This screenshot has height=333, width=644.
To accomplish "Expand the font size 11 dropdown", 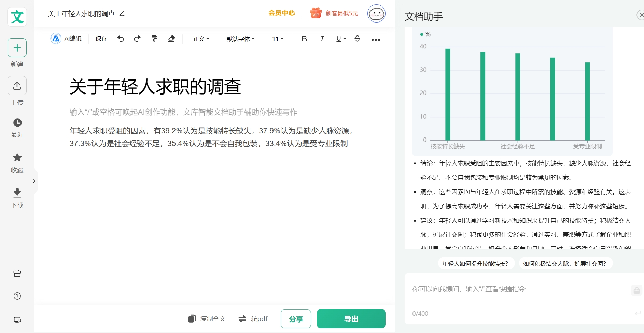I will tap(278, 39).
